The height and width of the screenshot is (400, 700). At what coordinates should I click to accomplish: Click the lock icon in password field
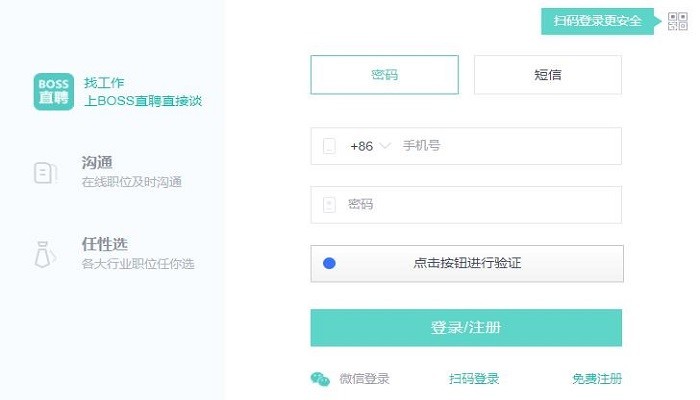(x=329, y=205)
